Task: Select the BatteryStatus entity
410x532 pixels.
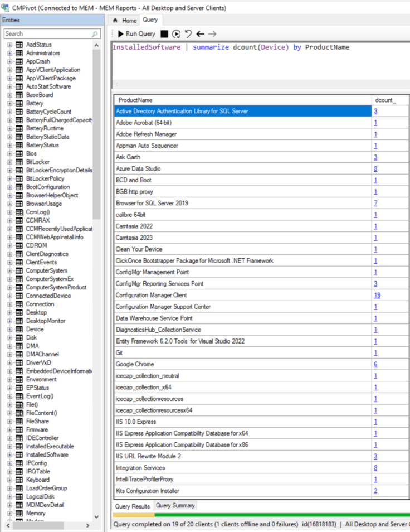Action: tap(42, 145)
